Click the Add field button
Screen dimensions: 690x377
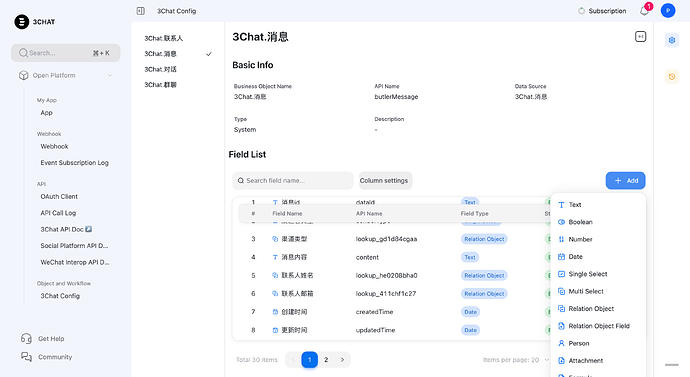pyautogui.click(x=625, y=180)
